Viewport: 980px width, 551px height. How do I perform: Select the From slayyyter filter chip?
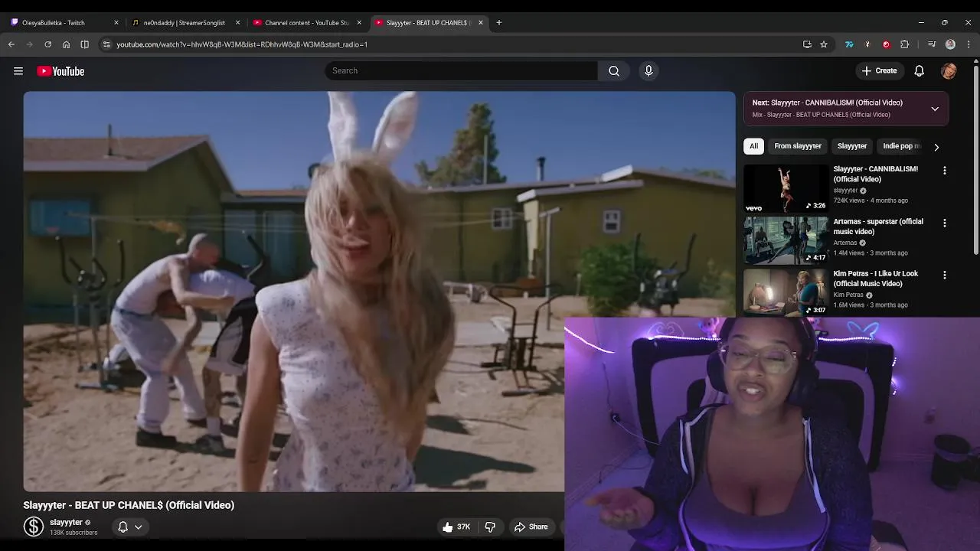coord(798,146)
